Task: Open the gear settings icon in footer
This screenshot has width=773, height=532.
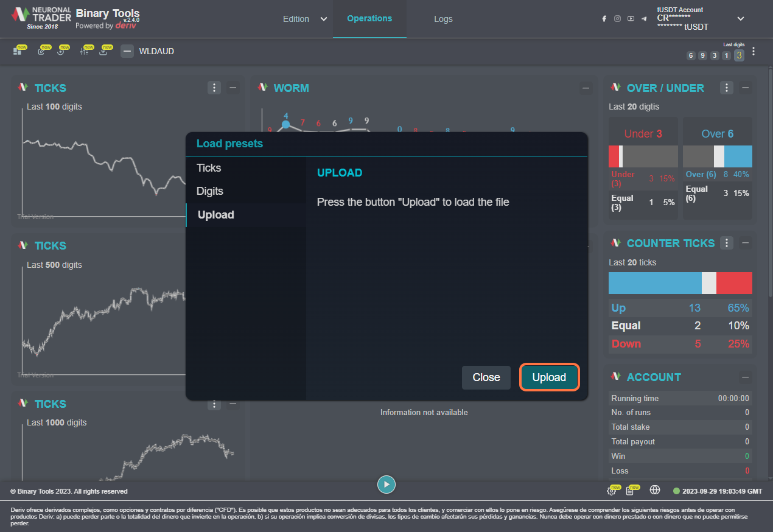Action: tap(611, 491)
